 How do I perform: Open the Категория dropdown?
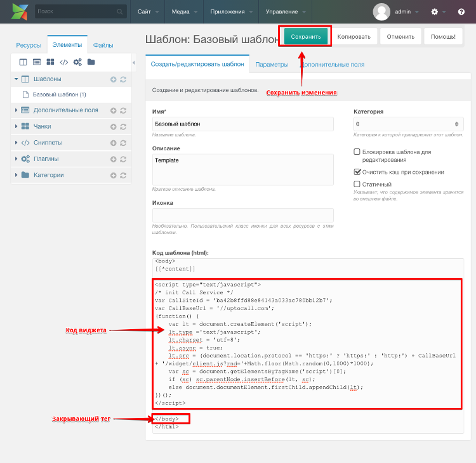pyautogui.click(x=407, y=124)
